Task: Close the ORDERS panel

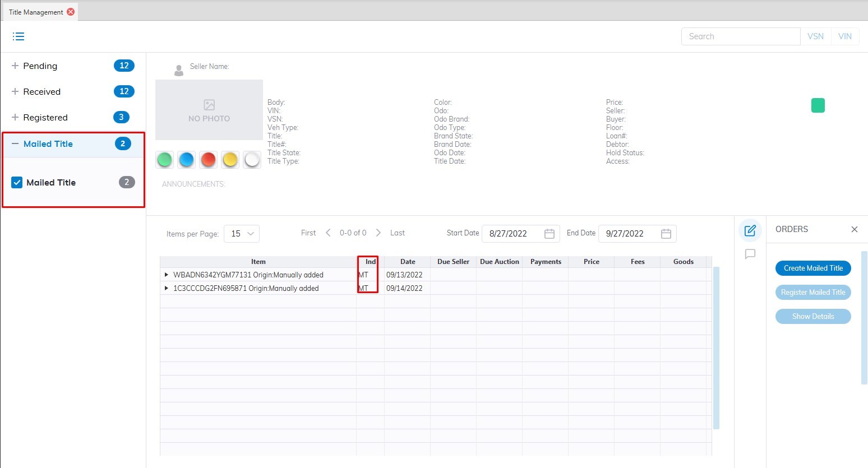Action: [854, 229]
